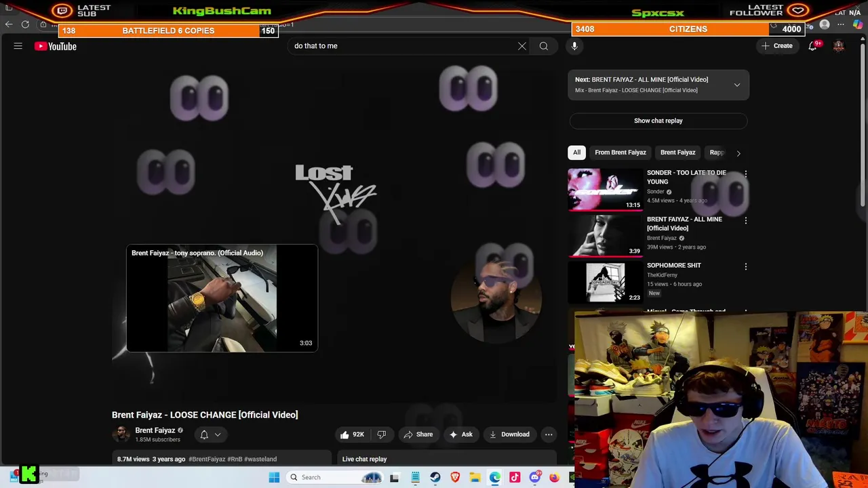Open the account avatar menu on YouTube
The image size is (868, 488).
click(839, 46)
